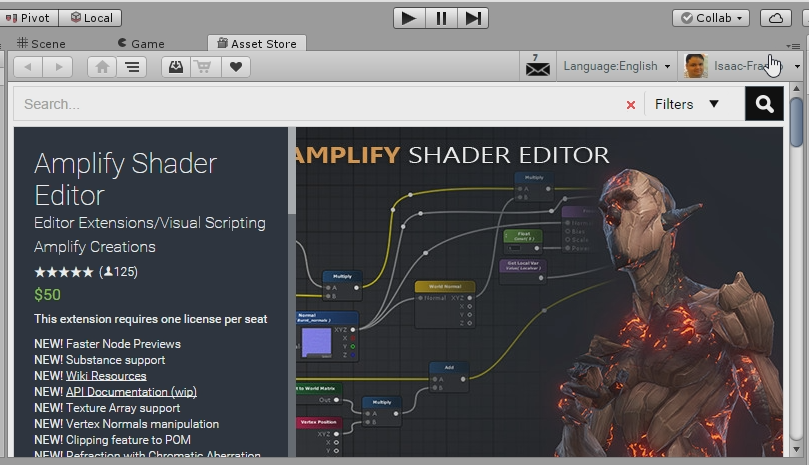This screenshot has height=465, width=809.
Task: Open the Asset Store categories list menu
Action: 132,67
